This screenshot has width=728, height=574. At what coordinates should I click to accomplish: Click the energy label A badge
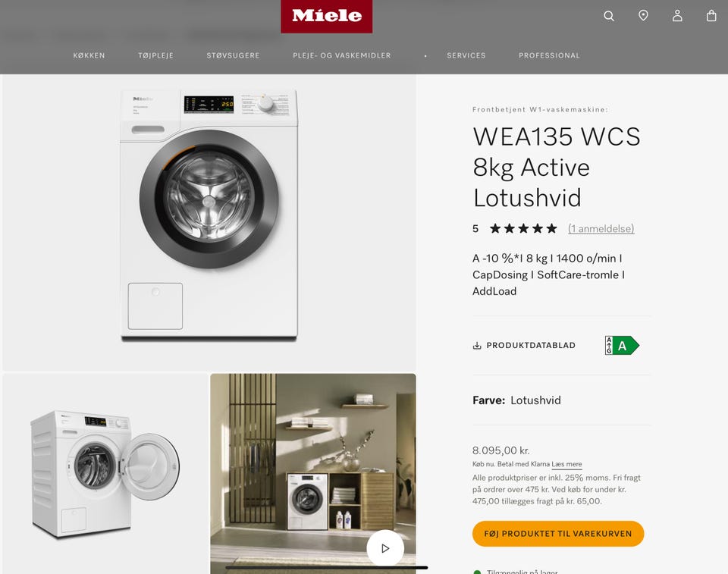click(x=622, y=345)
